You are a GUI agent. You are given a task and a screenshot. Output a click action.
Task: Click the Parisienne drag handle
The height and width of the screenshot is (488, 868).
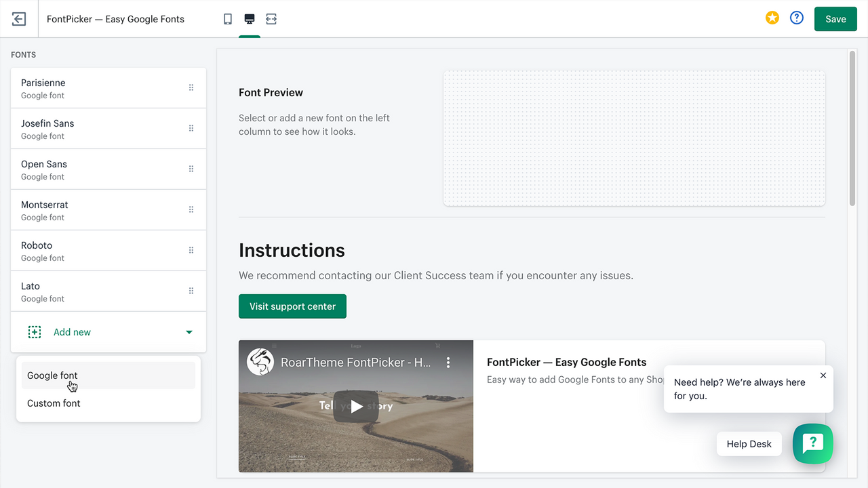pos(191,87)
